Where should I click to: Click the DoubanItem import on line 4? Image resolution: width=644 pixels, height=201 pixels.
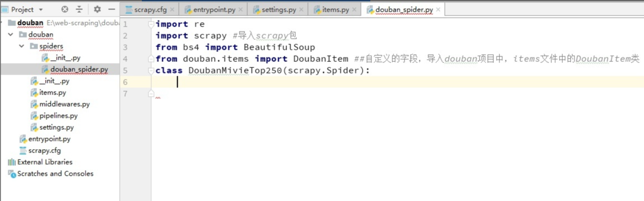pyautogui.click(x=321, y=59)
